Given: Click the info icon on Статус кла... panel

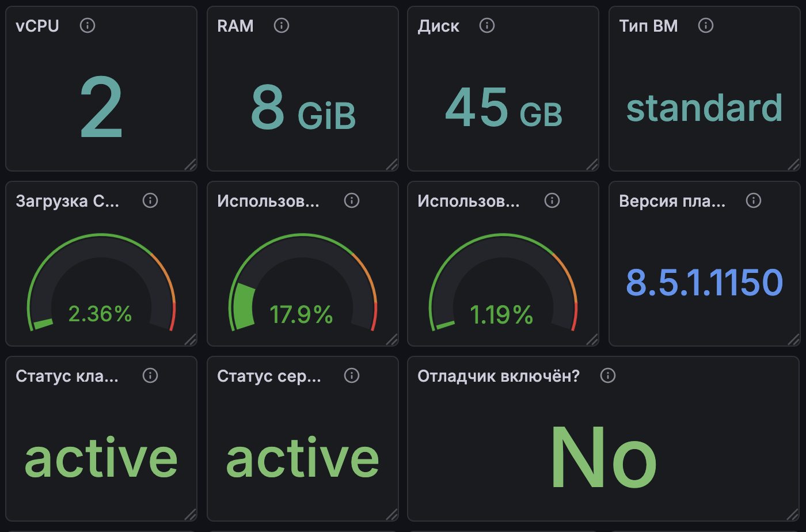Looking at the screenshot, I should point(150,375).
